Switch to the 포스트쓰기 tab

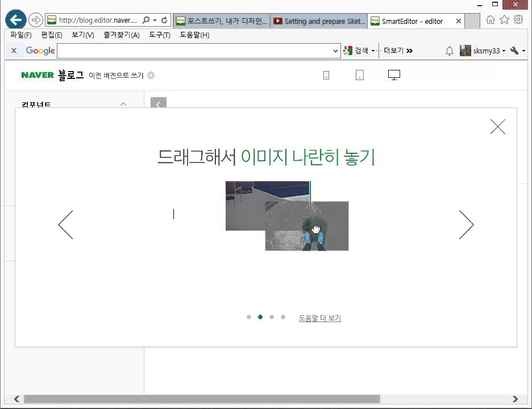222,21
